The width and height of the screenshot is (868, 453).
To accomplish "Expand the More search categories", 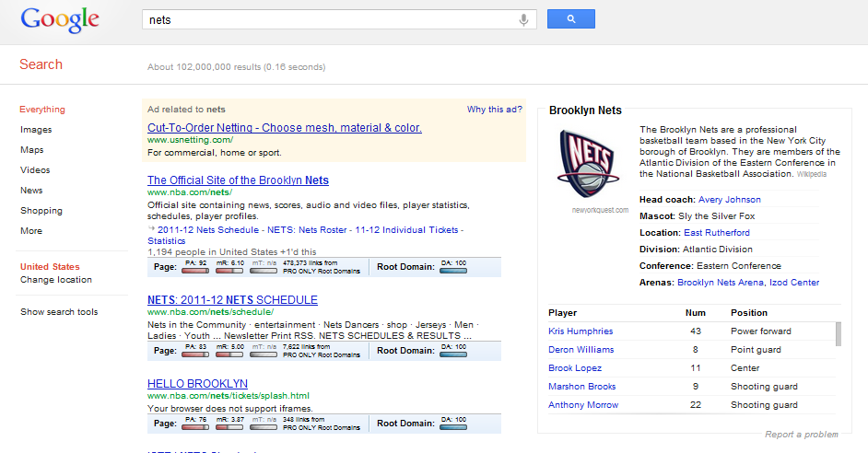I will [x=31, y=231].
